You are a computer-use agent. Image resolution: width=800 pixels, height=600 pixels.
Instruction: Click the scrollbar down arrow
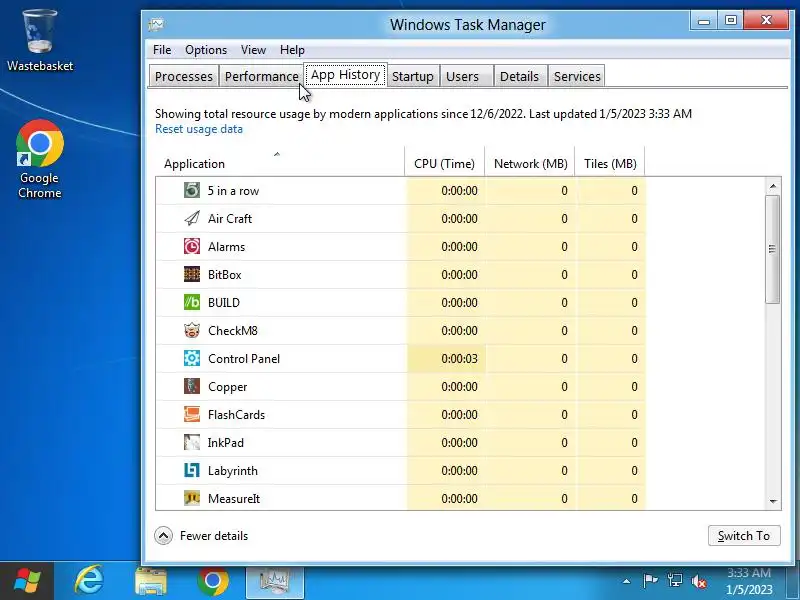tap(772, 502)
